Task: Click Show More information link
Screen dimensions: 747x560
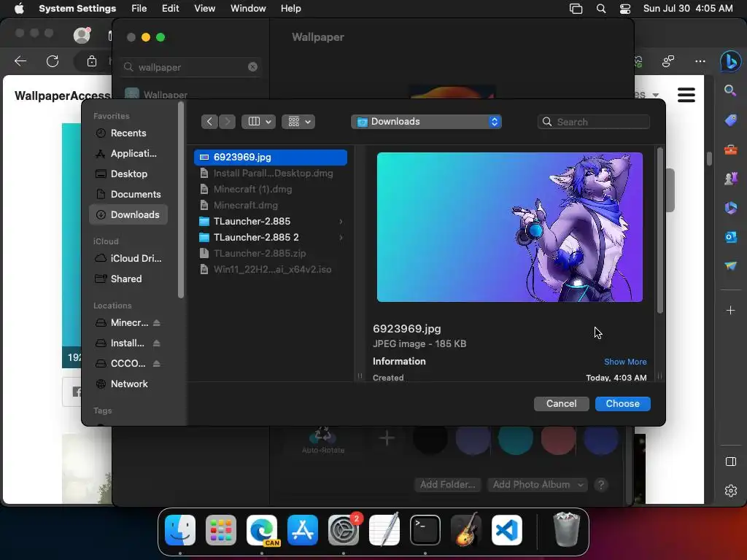Action: pyautogui.click(x=625, y=362)
